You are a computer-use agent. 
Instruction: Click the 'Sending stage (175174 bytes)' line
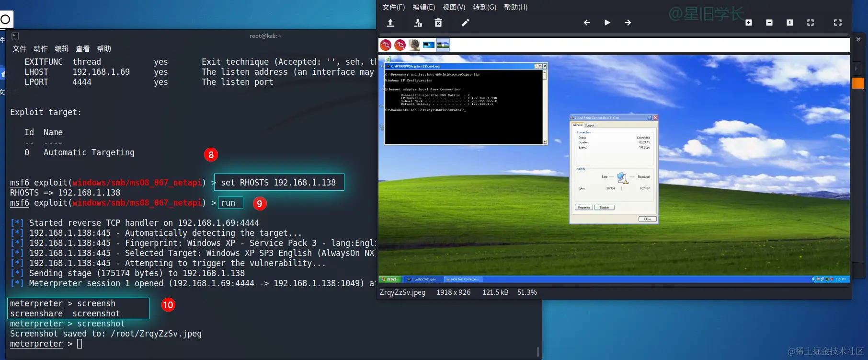point(127,273)
